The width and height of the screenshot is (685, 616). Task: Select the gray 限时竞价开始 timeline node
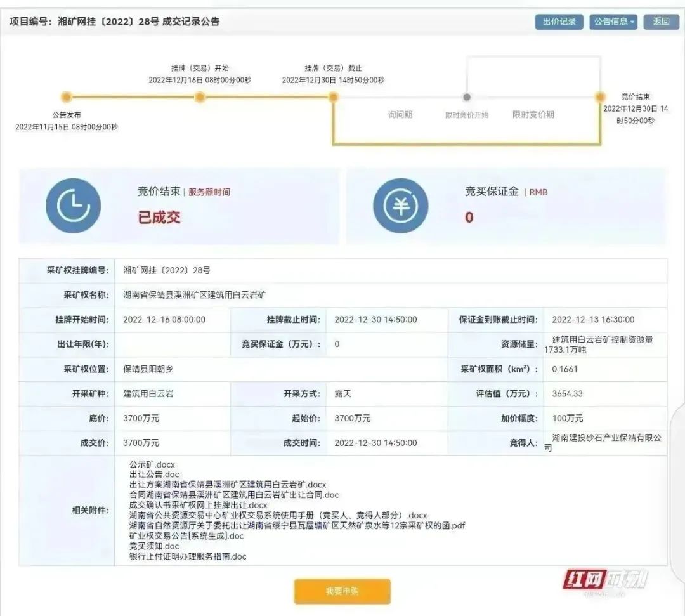(467, 98)
